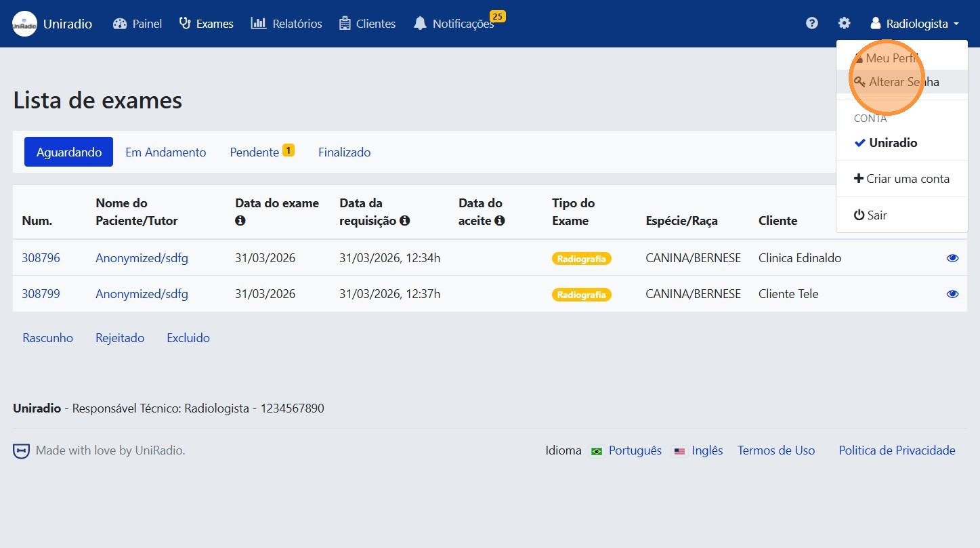Click the Uniradio logo icon
This screenshot has width=980, height=548.
pyautogui.click(x=25, y=24)
